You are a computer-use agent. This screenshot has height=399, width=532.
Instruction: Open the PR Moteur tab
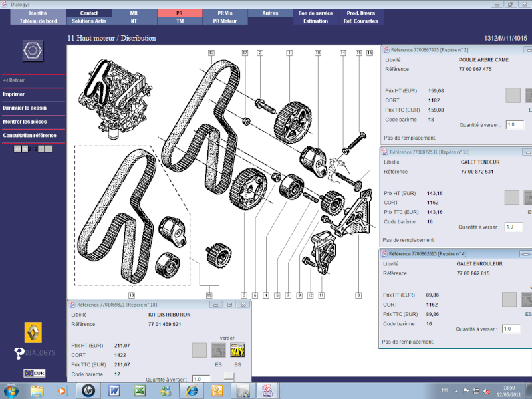point(225,21)
